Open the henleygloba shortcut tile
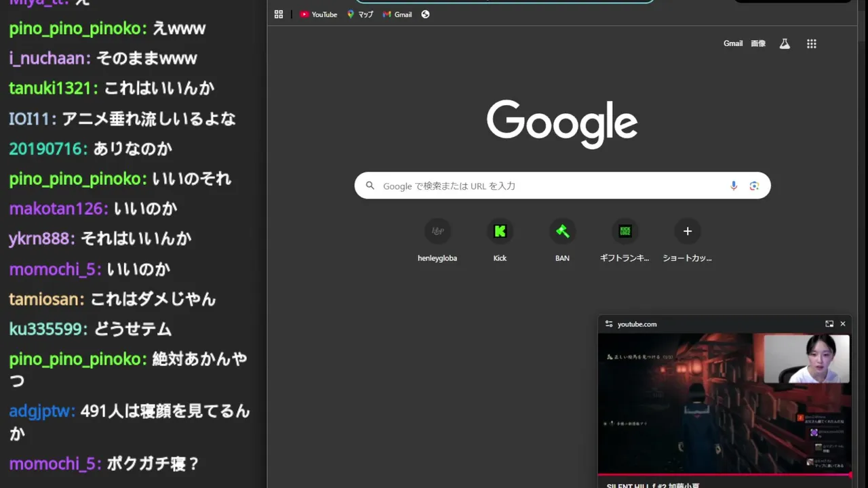The image size is (868, 488). 437,241
